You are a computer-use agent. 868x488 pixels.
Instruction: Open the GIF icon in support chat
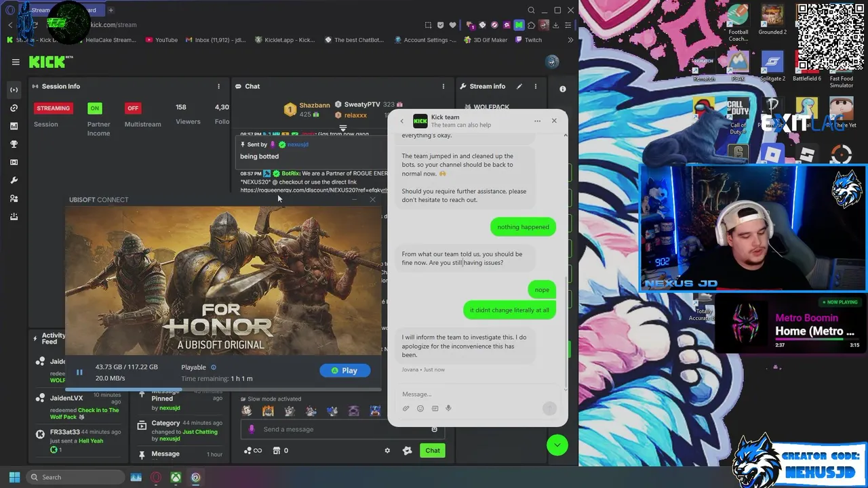coord(434,408)
